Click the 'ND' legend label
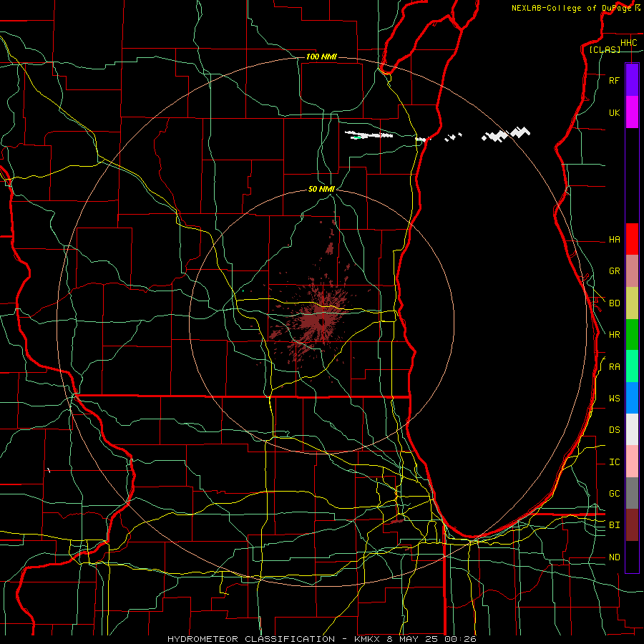 (x=614, y=557)
